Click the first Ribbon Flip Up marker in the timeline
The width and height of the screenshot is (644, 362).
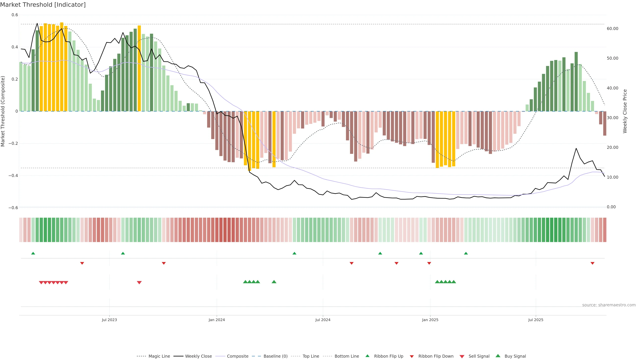coord(33,253)
